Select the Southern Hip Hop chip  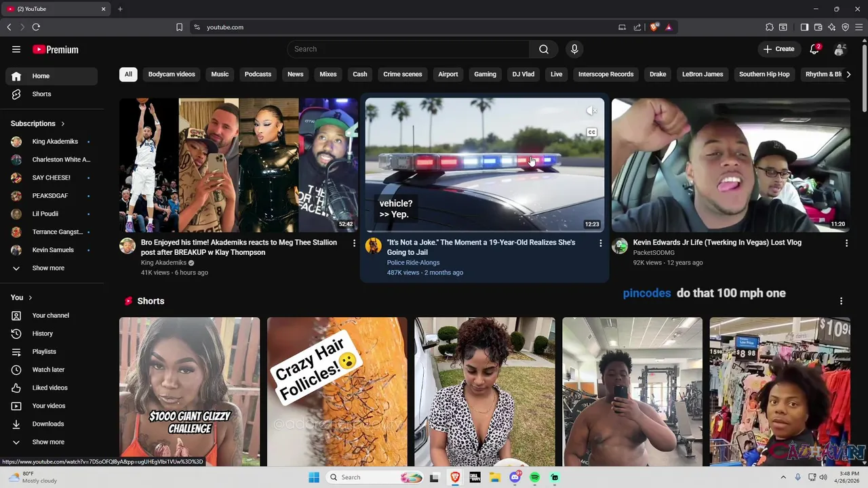(764, 75)
